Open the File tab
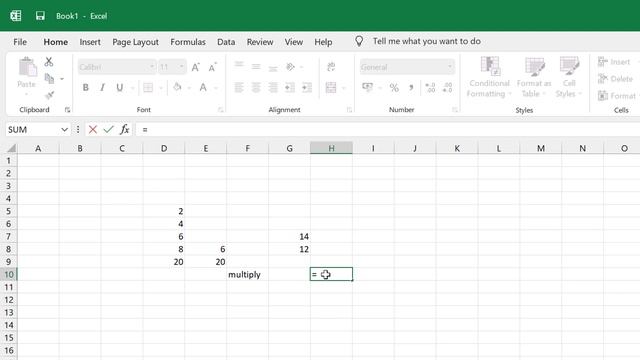This screenshot has height=360, width=640. 20,42
